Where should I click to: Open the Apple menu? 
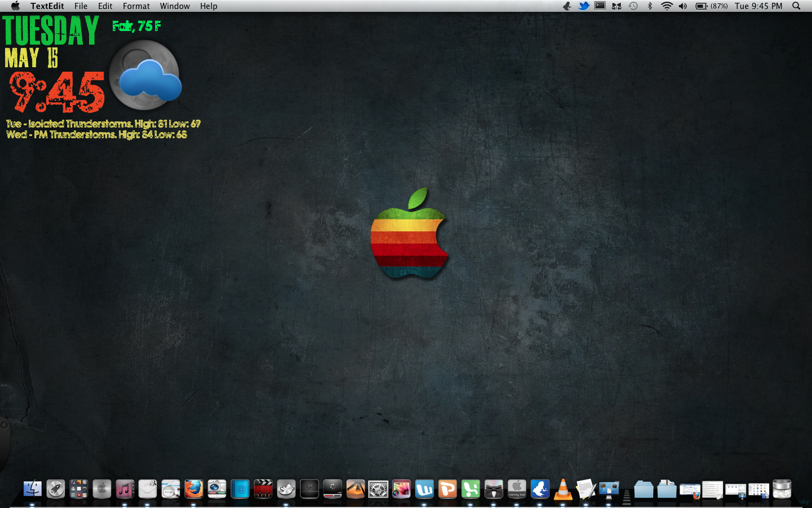point(15,6)
